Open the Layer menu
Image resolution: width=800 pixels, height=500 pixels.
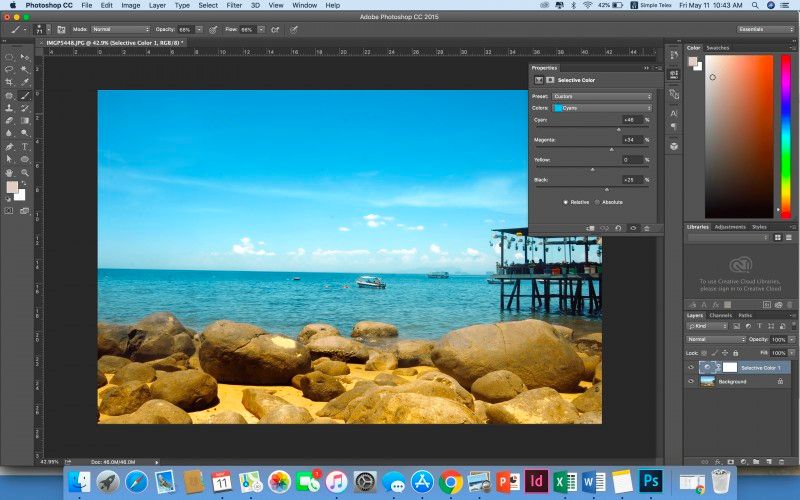(157, 5)
